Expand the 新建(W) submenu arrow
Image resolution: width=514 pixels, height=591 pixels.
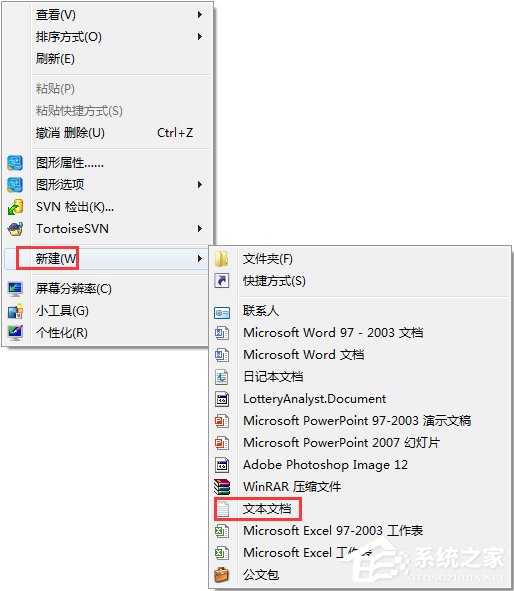pyautogui.click(x=200, y=259)
